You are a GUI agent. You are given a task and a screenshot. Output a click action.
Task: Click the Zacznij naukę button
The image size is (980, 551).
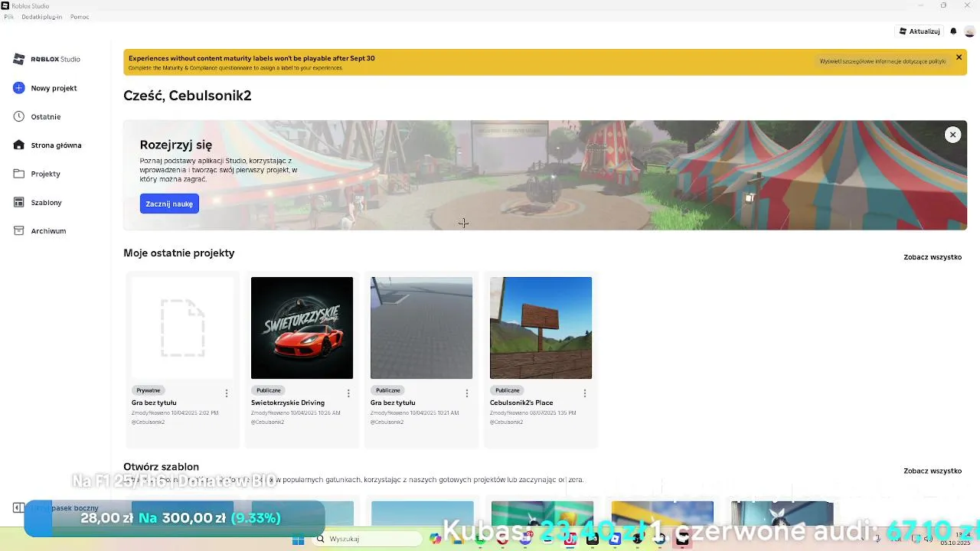pyautogui.click(x=169, y=204)
